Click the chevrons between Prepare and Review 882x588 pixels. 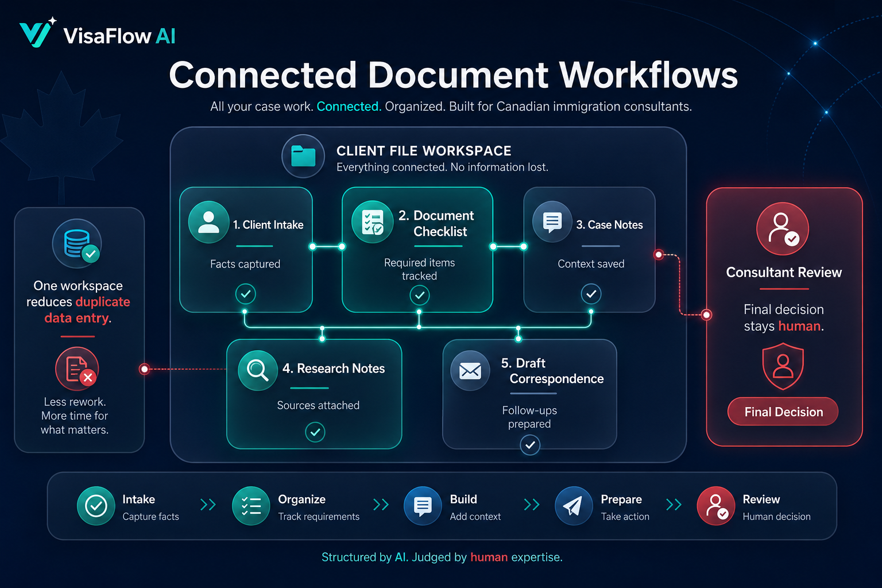click(x=674, y=505)
